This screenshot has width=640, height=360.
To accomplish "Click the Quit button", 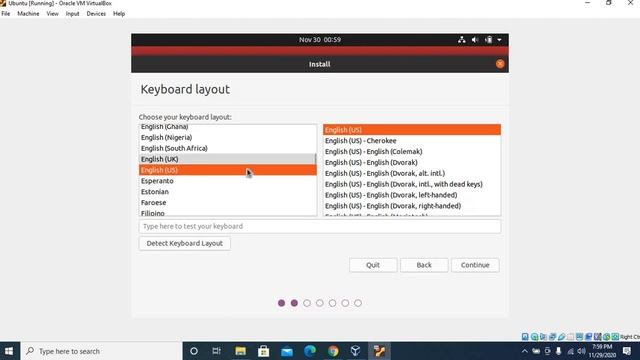I will pos(373,265).
